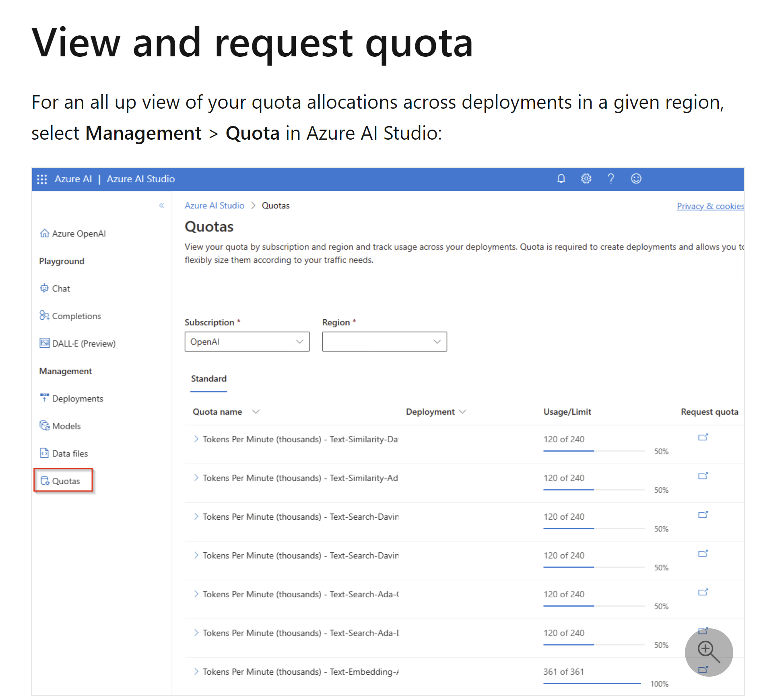The image size is (757, 700).
Task: Open the empty Region dropdown
Action: click(384, 342)
